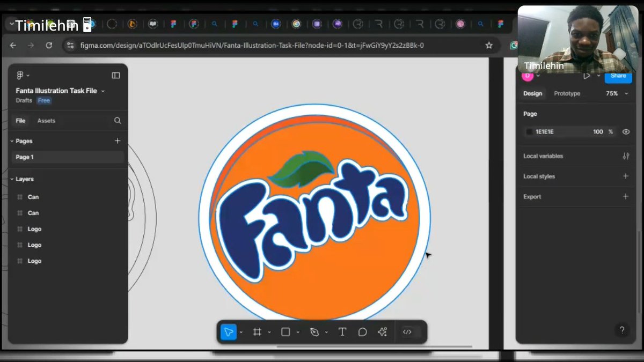This screenshot has height=362, width=644.
Task: Click the Local variables label
Action: [543, 156]
